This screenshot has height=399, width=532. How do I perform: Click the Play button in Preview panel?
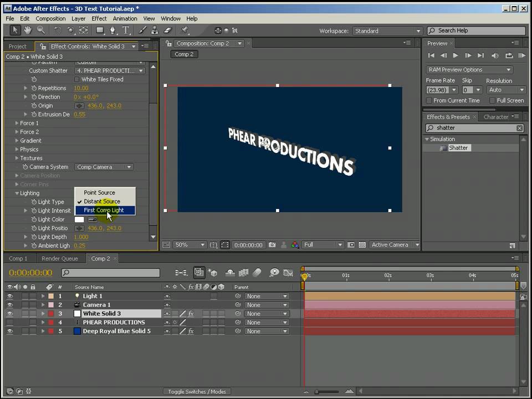[x=456, y=55]
